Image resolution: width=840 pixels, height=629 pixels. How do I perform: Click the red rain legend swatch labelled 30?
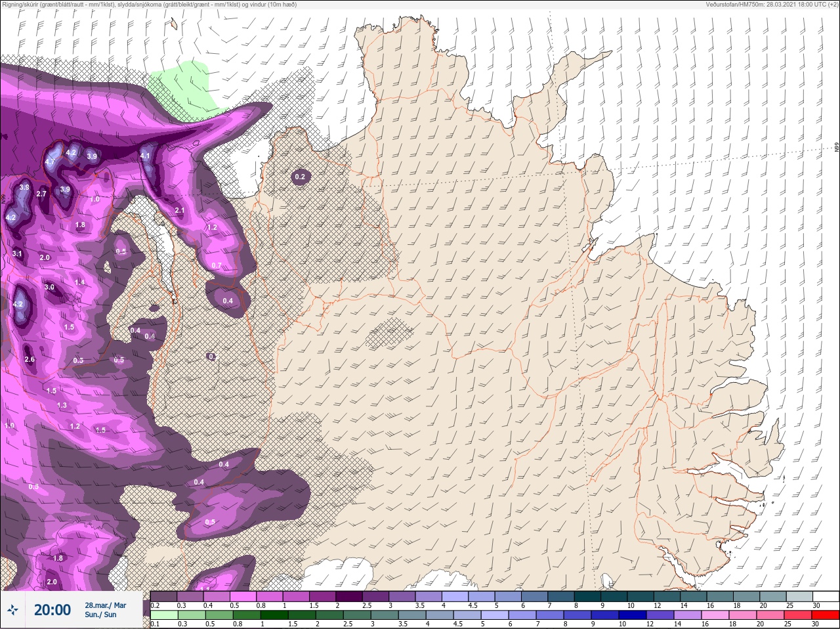(x=826, y=616)
